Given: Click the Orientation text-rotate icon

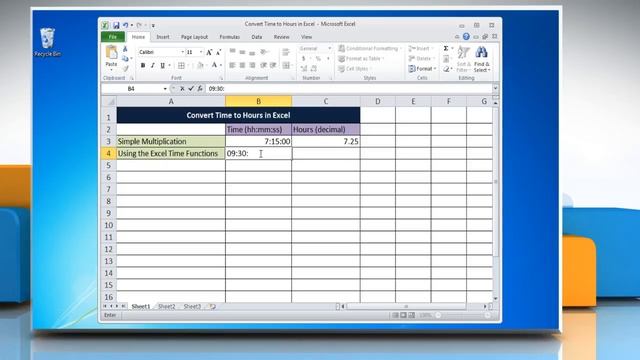Looking at the screenshot, I should click(264, 52).
